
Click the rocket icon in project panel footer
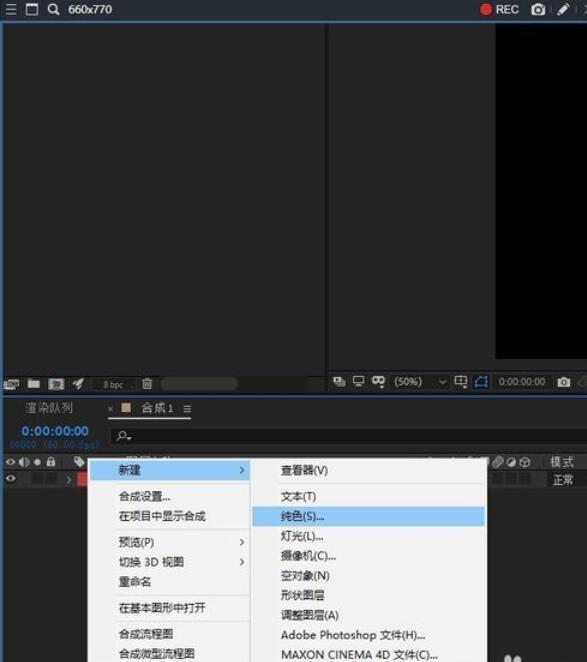click(78, 383)
